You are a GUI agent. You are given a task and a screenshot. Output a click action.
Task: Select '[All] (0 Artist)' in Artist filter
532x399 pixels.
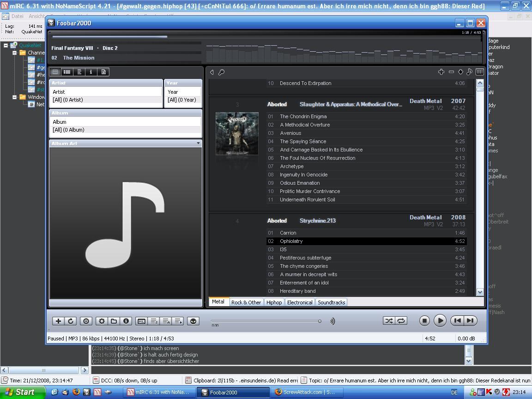click(x=106, y=100)
